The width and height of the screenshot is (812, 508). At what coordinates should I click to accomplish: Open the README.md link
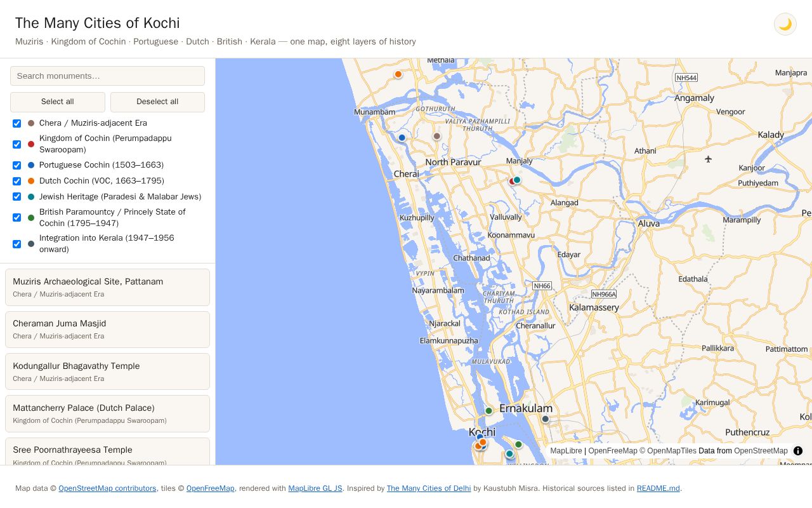pyautogui.click(x=658, y=488)
